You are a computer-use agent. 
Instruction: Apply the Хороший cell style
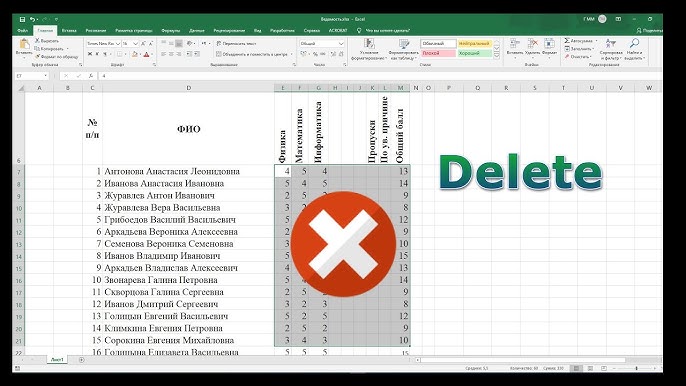(475, 53)
